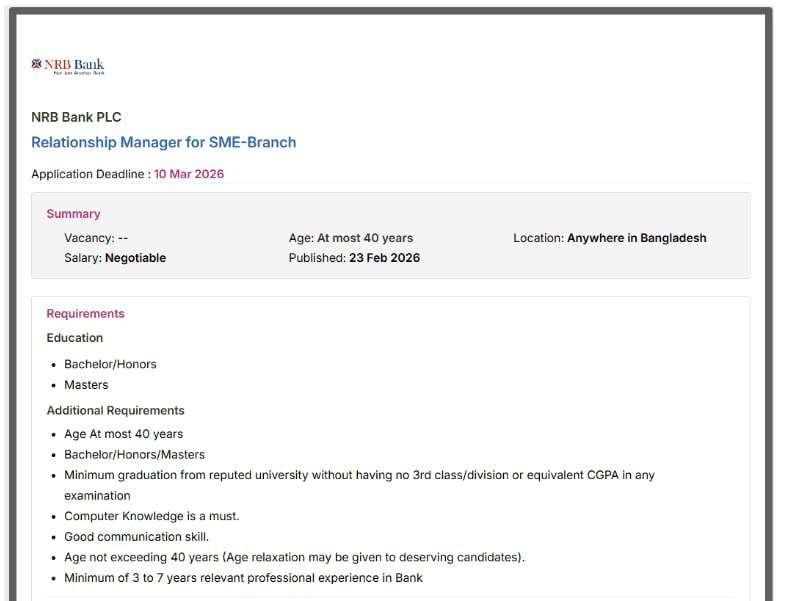Screen dimensions: 785x601
Task: Select the Salary: Negotiable text
Action: [115, 258]
